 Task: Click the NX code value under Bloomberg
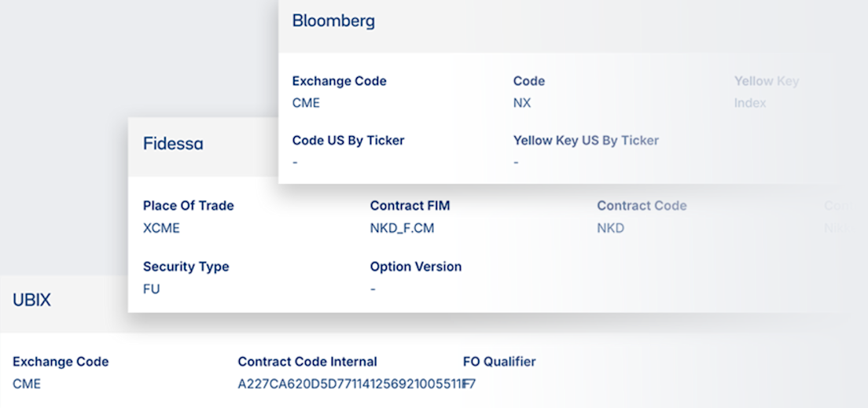pos(522,103)
